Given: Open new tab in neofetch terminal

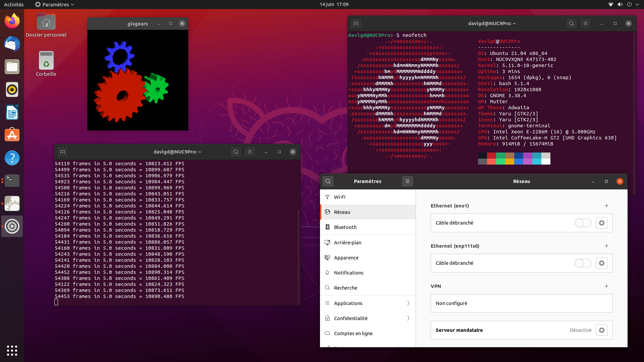Looking at the screenshot, I should click(356, 23).
